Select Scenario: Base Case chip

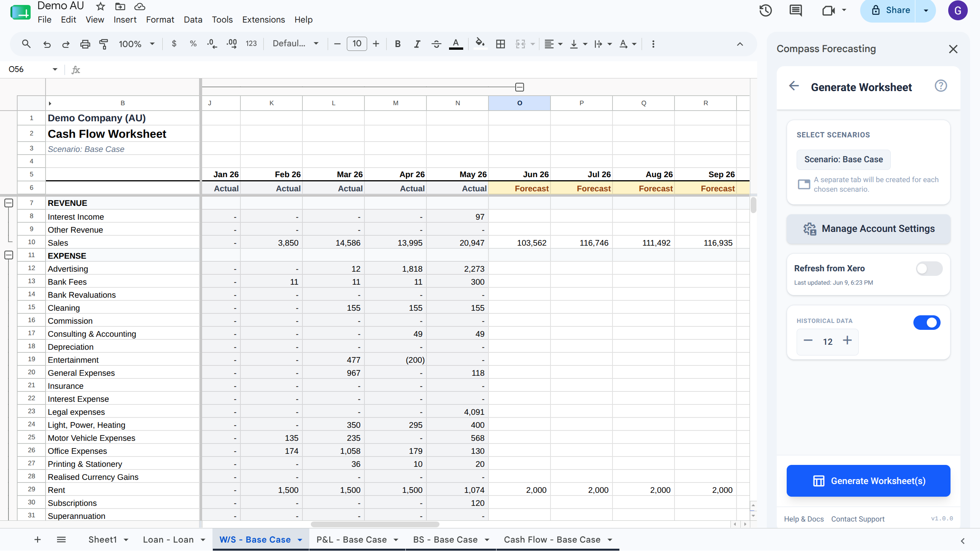843,160
